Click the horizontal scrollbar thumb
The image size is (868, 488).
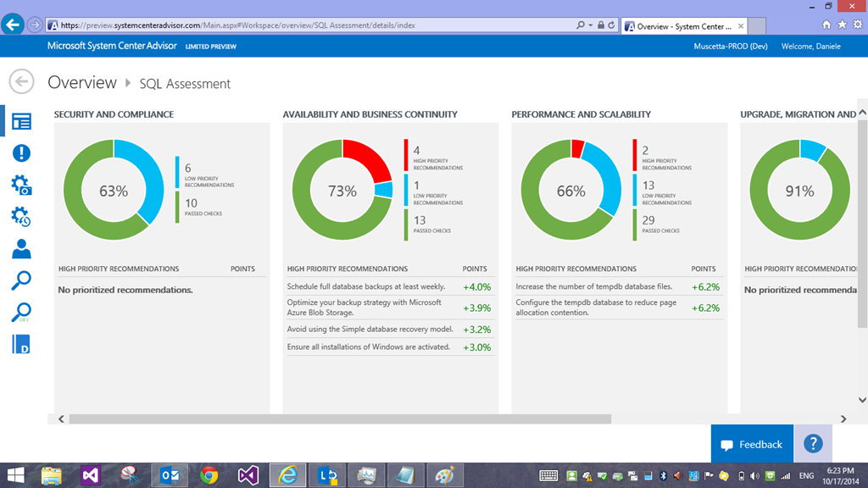coord(340,419)
